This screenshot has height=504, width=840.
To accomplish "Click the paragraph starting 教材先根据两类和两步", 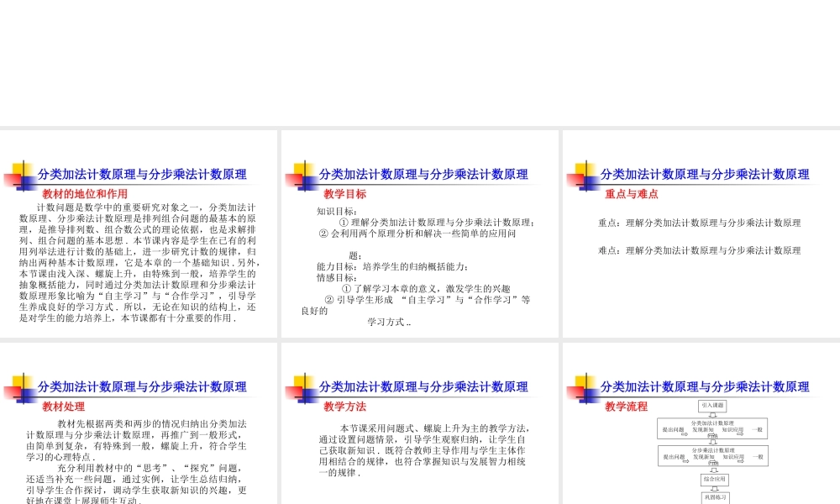I will (137, 440).
